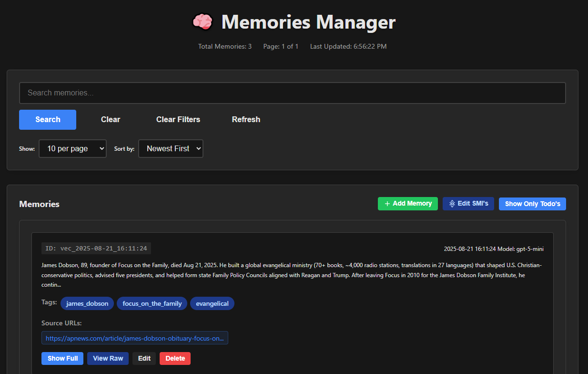The height and width of the screenshot is (374, 588).
Task: Reset filters using Clear Filters
Action: [178, 120]
